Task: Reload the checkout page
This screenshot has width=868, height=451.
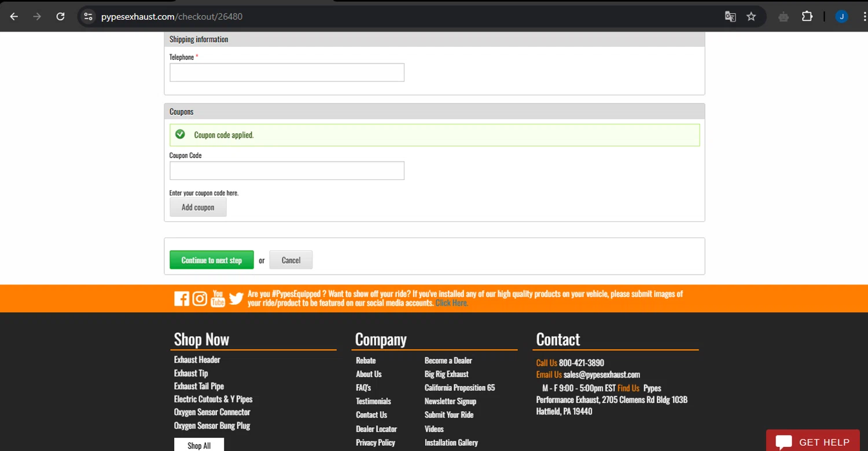Action: (x=60, y=17)
